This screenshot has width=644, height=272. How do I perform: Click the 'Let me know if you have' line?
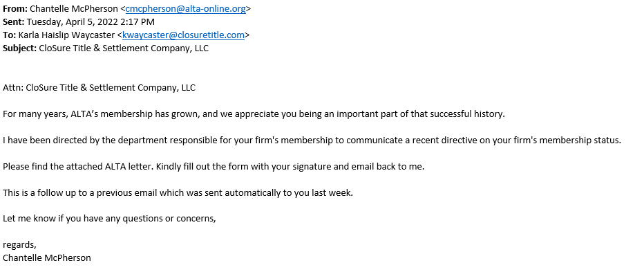click(109, 219)
